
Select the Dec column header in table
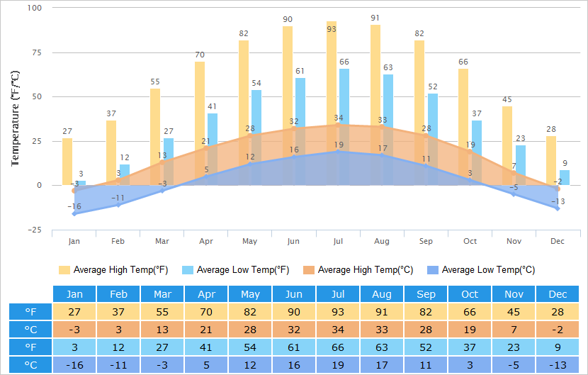[558, 294]
